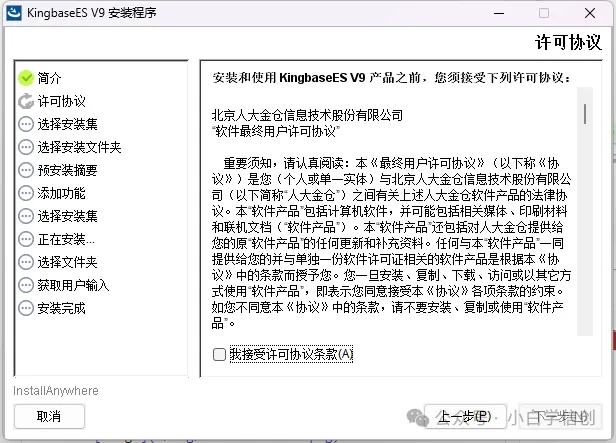The image size is (616, 443).
Task: Minimize the installer window
Action: coord(499,13)
